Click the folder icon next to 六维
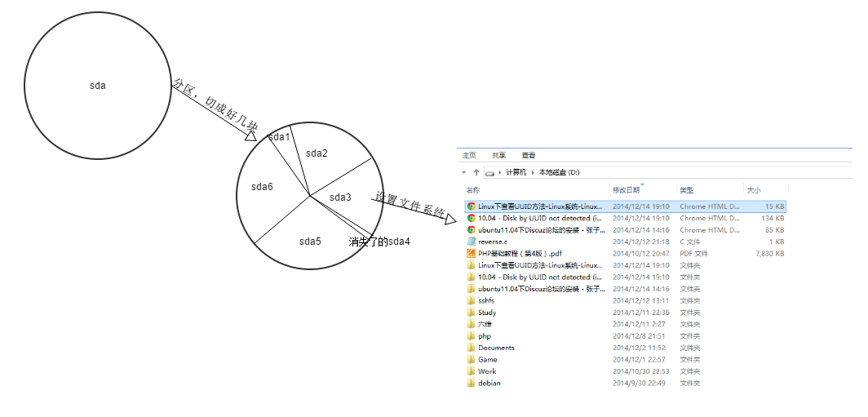The width and height of the screenshot is (868, 417). [x=471, y=324]
